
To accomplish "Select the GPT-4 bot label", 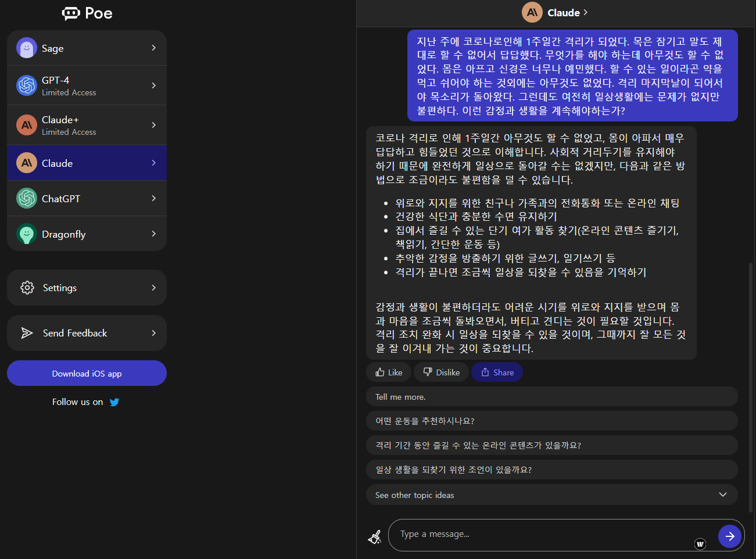I will coord(55,80).
